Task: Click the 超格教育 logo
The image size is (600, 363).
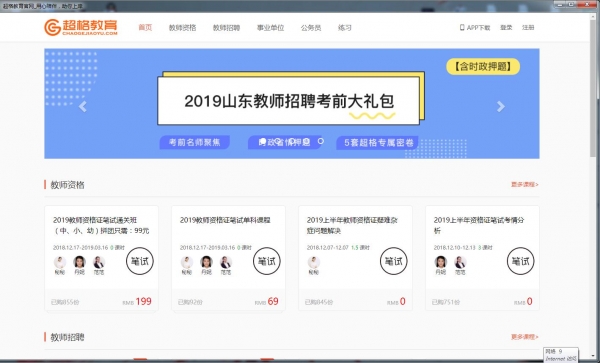Action: coord(81,27)
